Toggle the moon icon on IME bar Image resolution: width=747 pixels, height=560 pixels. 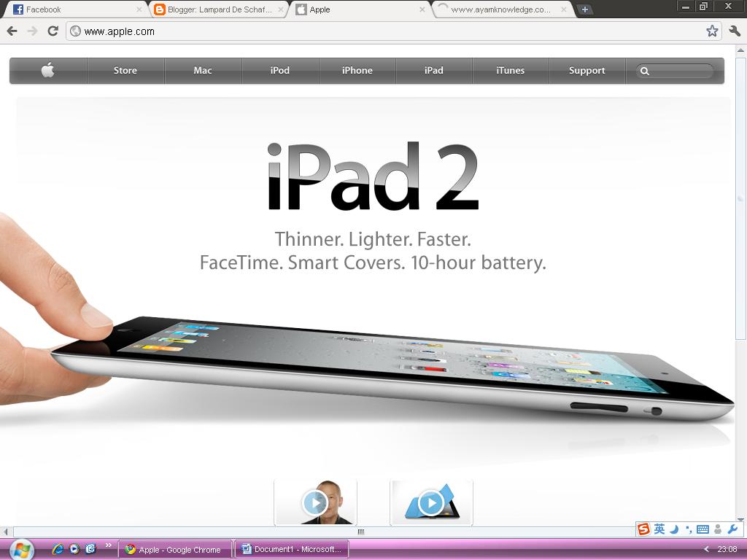(x=674, y=529)
